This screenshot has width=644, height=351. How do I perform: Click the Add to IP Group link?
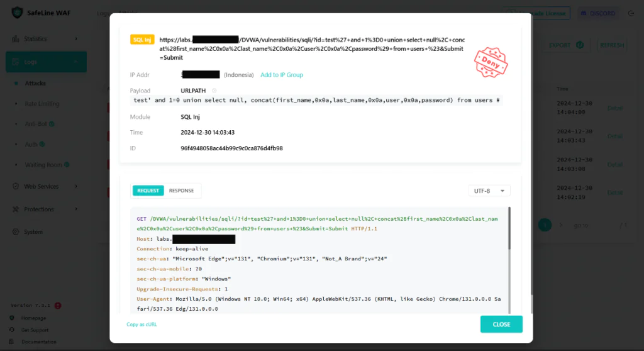click(282, 75)
